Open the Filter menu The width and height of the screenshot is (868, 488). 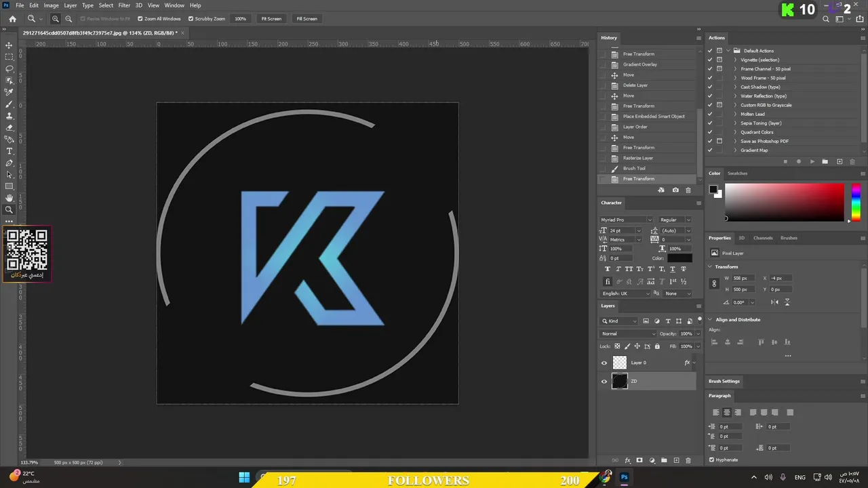coord(124,5)
